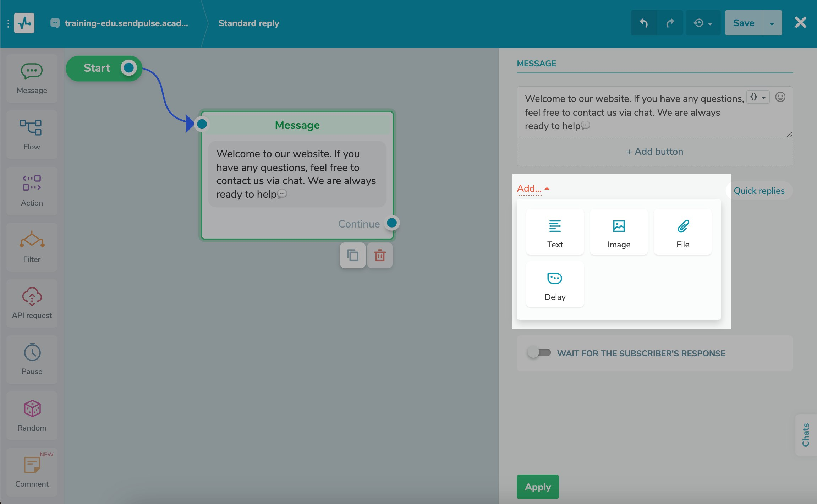Add an Action block from the sidebar
The height and width of the screenshot is (504, 817).
coord(32,191)
